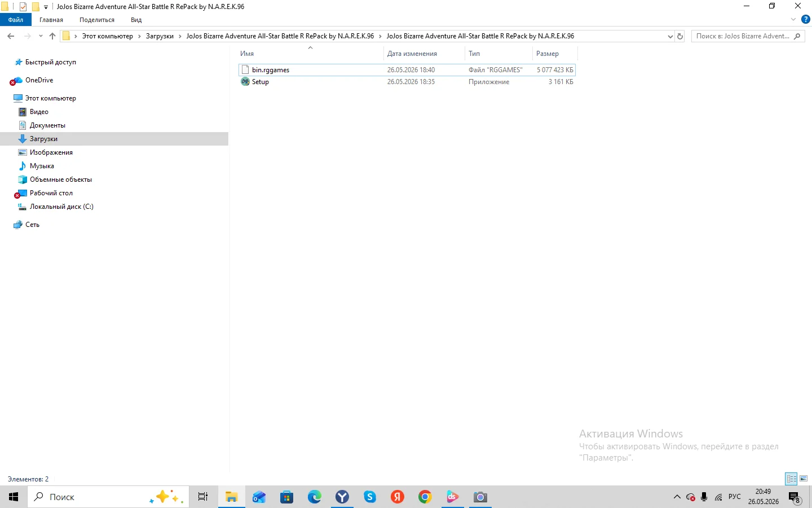This screenshot has width=812, height=508.
Task: Expand the chevron after Этот компьютер breadcrumb
Action: (140, 36)
